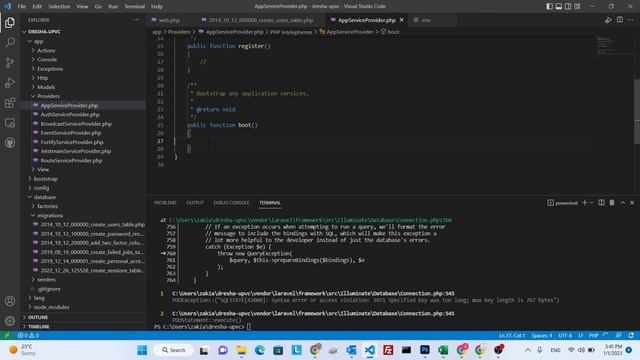Open notifications bell in status bar
The width and height of the screenshot is (640, 360).
pos(631,335)
